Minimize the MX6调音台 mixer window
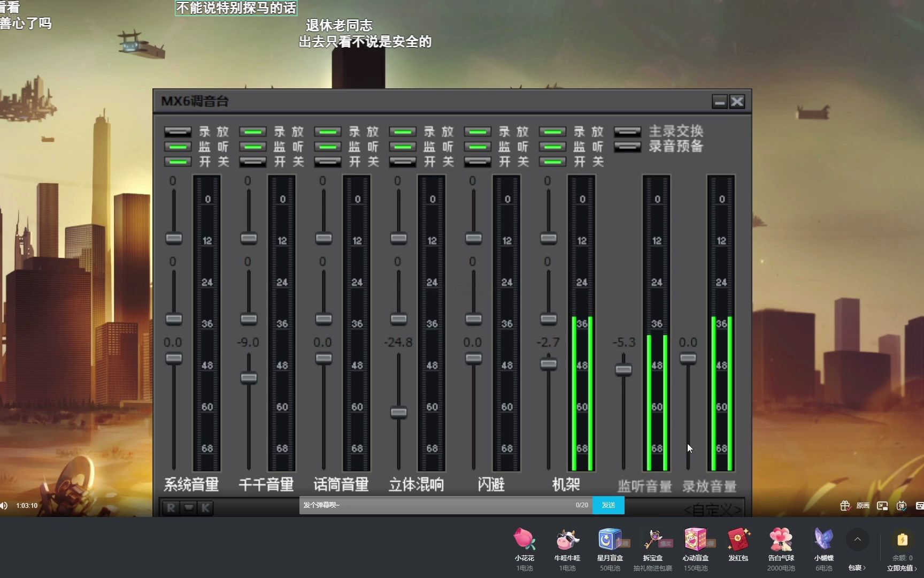This screenshot has height=578, width=924. pos(720,102)
